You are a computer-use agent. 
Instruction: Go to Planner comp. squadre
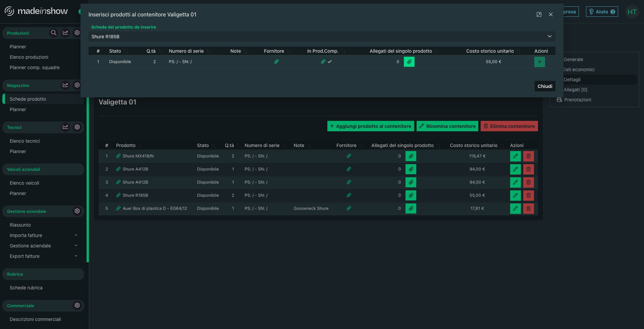[x=35, y=67]
